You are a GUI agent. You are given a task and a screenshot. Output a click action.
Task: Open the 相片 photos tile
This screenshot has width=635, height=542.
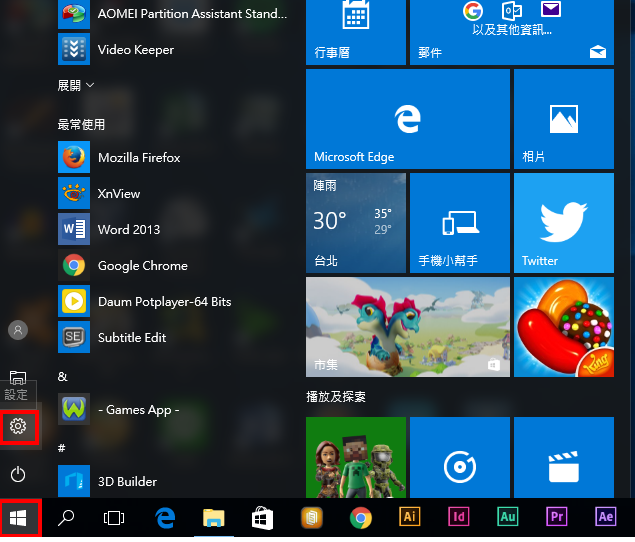(564, 119)
